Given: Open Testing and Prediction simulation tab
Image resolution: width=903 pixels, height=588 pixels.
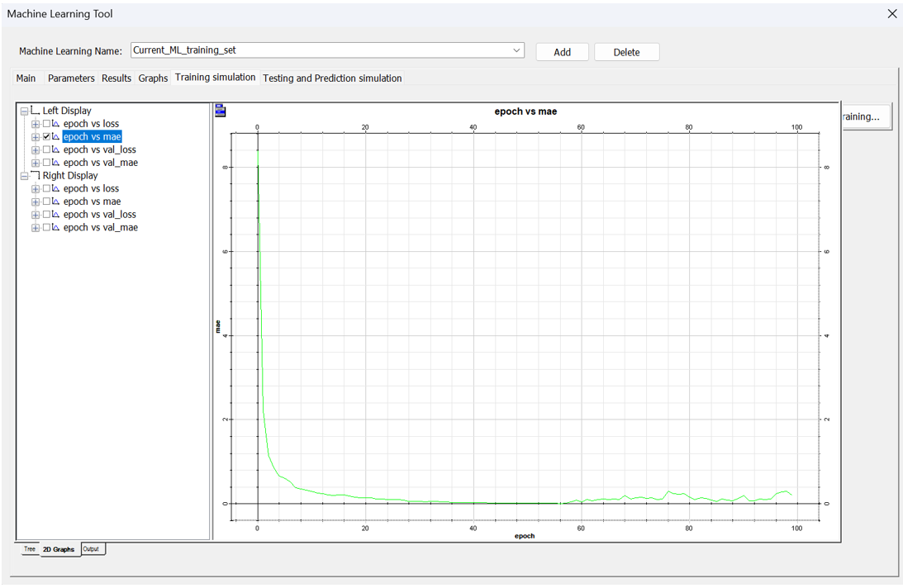Looking at the screenshot, I should point(332,78).
